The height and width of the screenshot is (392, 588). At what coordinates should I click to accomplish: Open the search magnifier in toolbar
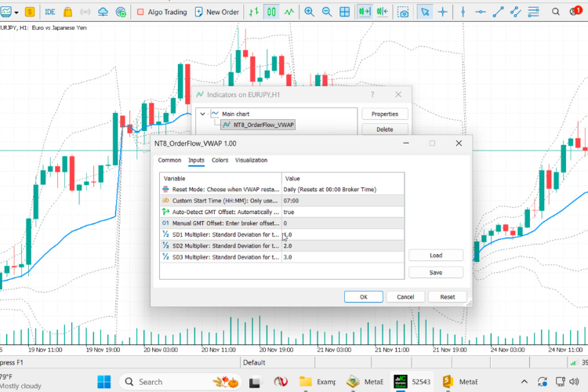point(555,12)
